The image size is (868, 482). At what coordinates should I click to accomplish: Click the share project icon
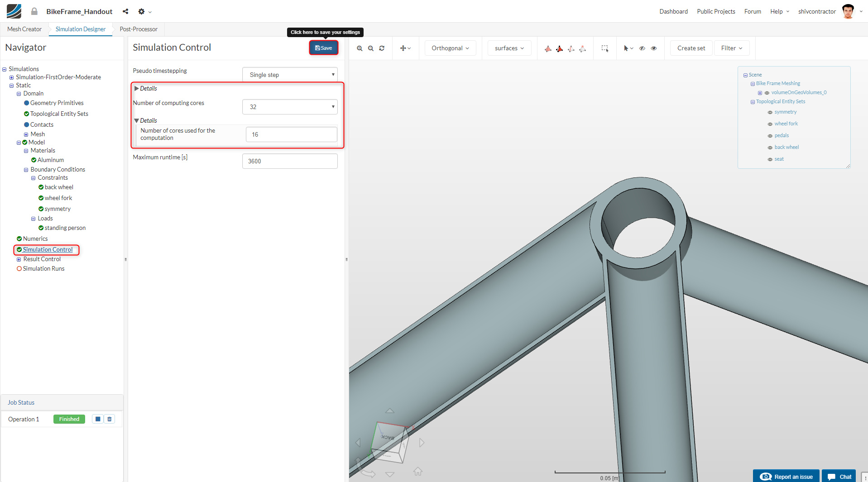coord(125,11)
